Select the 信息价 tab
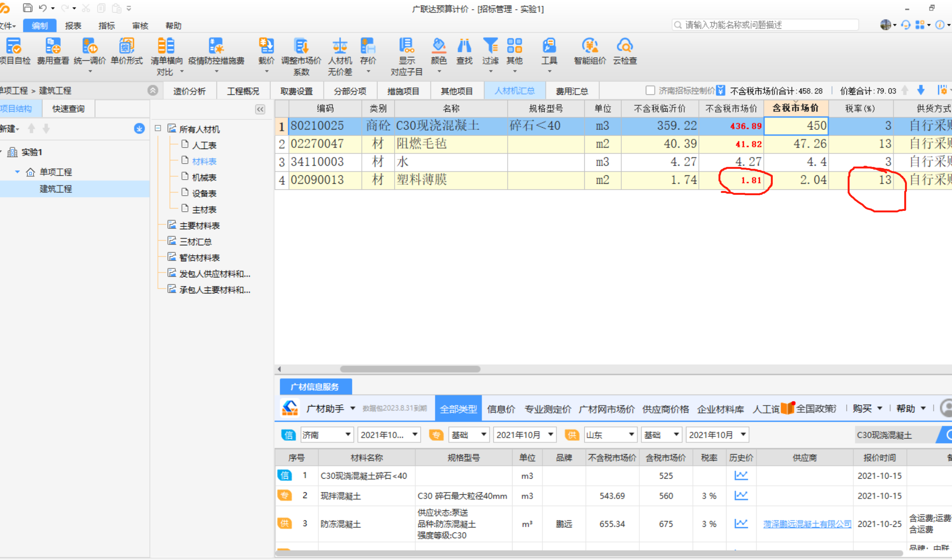 (501, 409)
